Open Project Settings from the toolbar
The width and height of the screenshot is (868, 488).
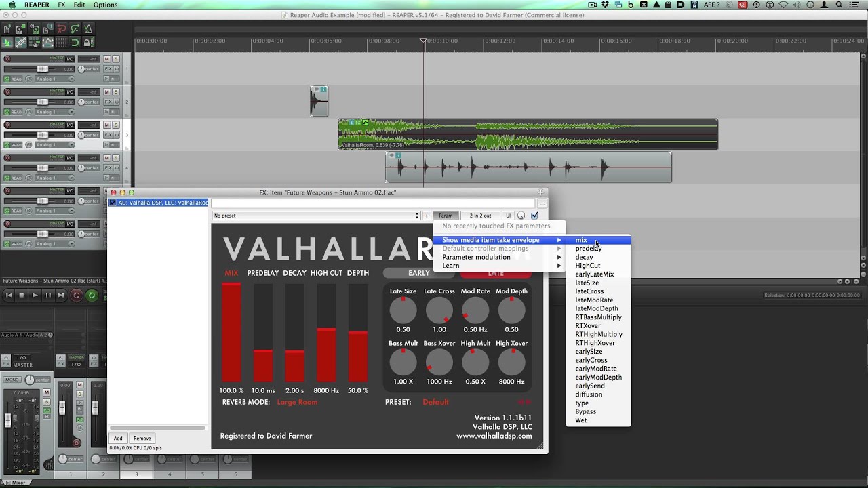click(x=48, y=29)
